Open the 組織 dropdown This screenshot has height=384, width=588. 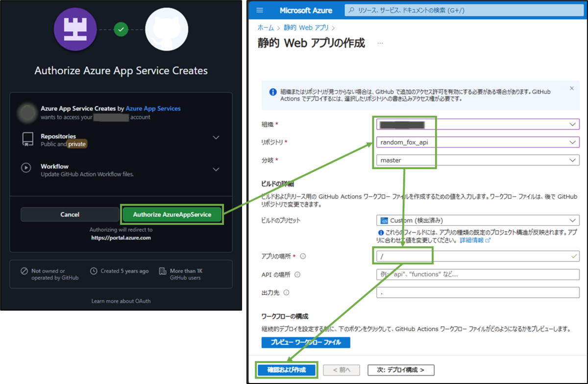pos(478,124)
